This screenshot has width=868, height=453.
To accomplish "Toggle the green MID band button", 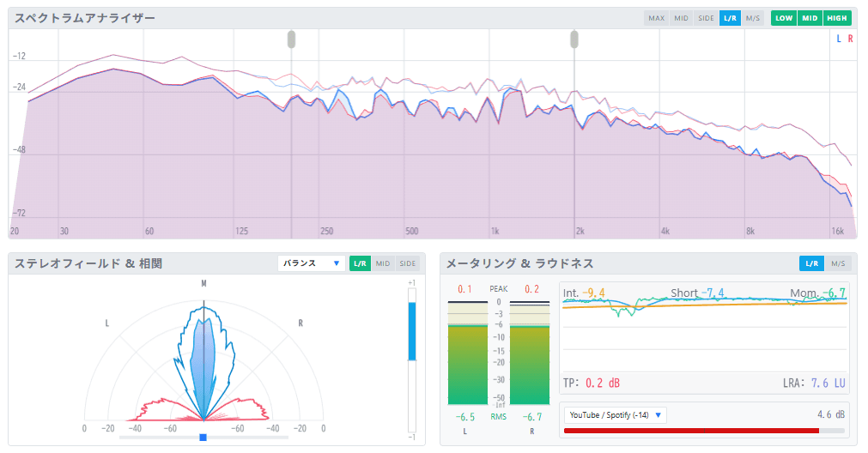I will [x=810, y=18].
